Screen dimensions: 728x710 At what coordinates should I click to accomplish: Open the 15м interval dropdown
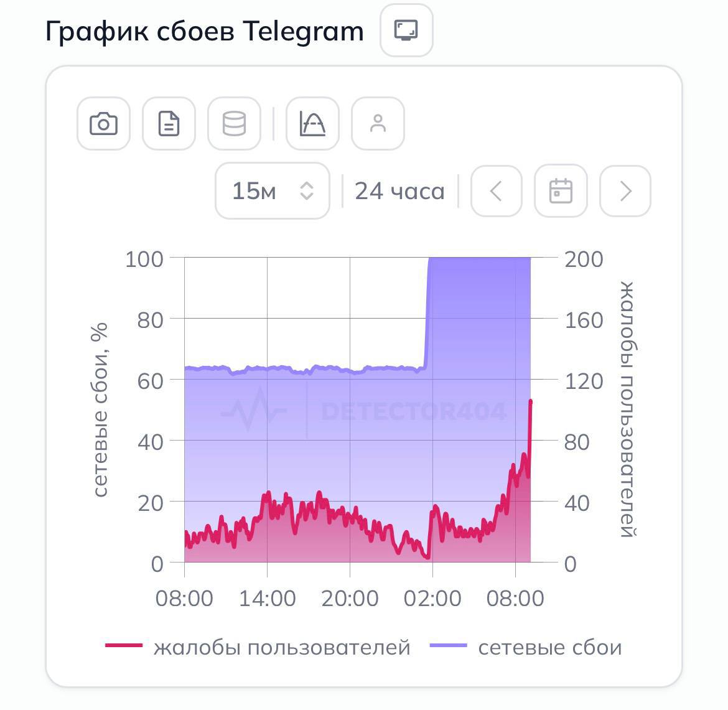click(273, 191)
